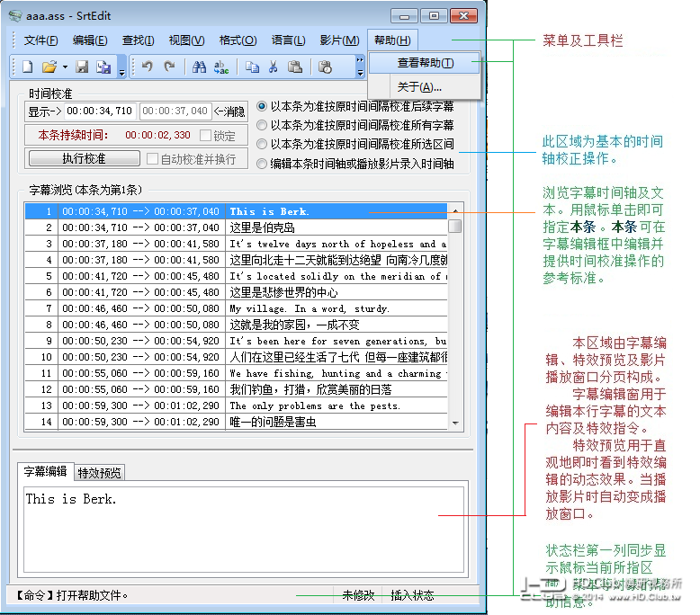
Task: Click the Replace ab-ac icon
Action: [221, 67]
